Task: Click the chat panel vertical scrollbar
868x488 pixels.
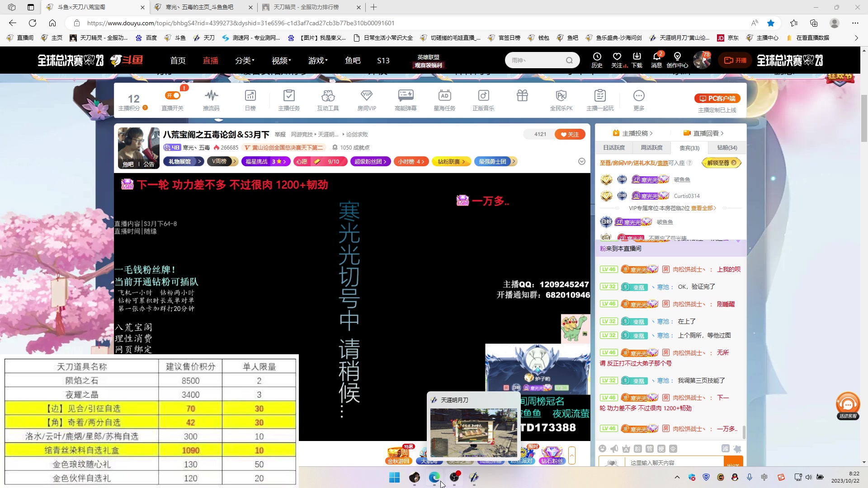Action: tap(744, 432)
